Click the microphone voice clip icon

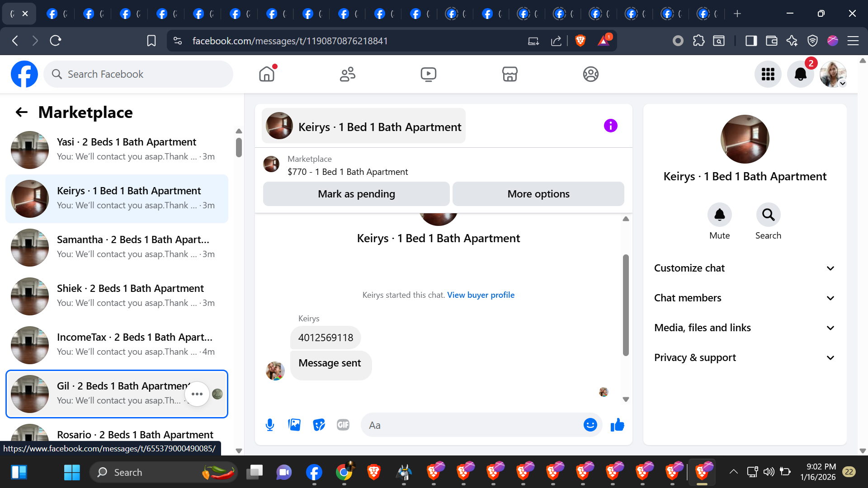point(270,425)
